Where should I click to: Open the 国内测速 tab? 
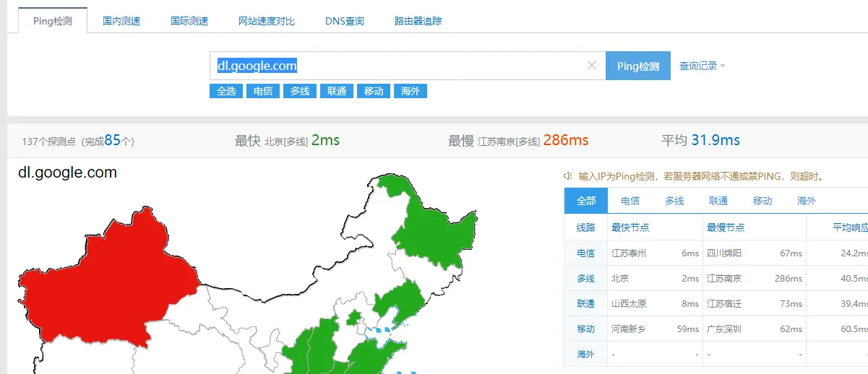(121, 21)
